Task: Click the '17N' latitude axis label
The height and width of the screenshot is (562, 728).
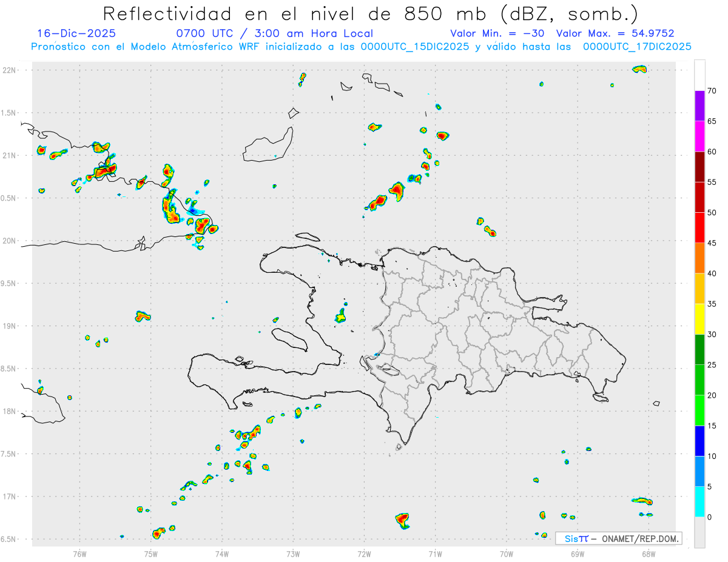Action: [10, 497]
